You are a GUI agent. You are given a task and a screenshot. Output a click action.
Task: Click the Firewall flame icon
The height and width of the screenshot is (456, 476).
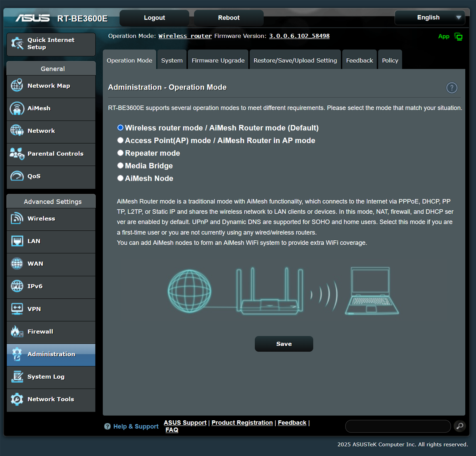pos(17,331)
